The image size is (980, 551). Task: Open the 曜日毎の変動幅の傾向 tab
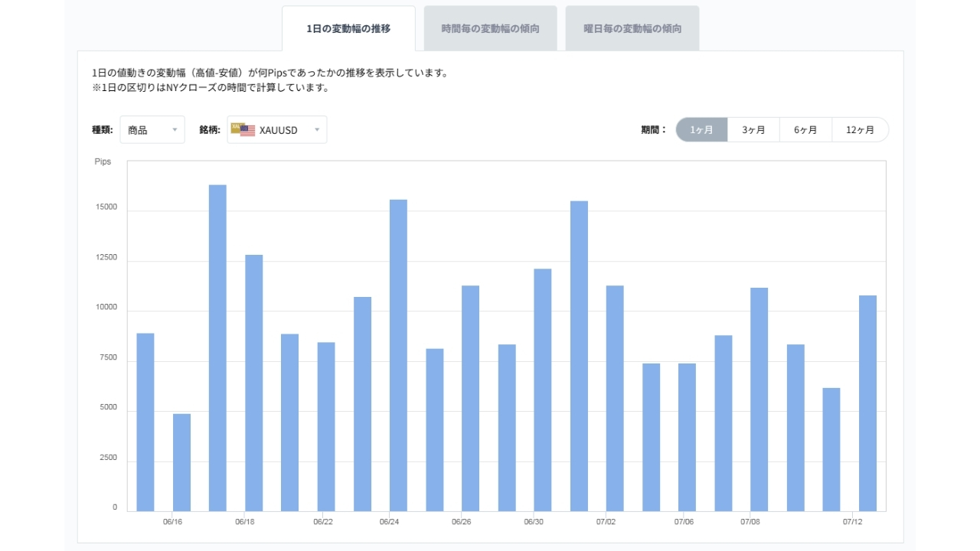(x=632, y=28)
